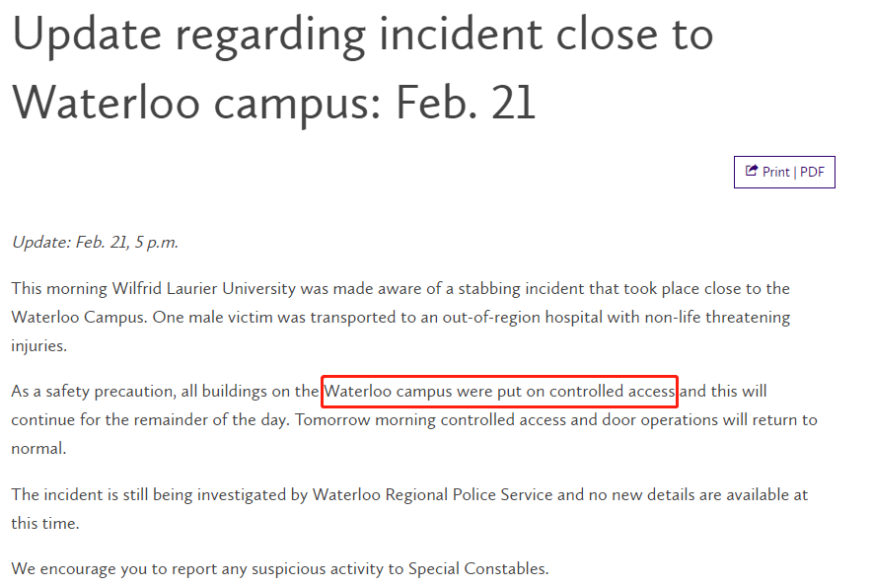This screenshot has height=588, width=872.
Task: Click the words 'Wilfrid Laurier University'
Action: click(204, 289)
